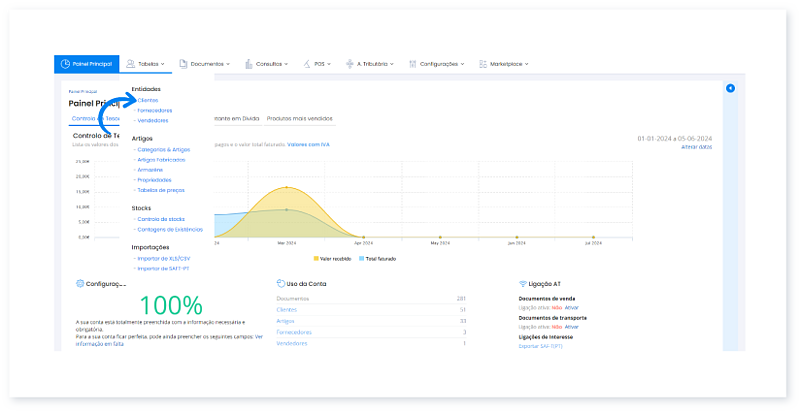The width and height of the screenshot is (800, 411).
Task: Select Clientes under Entidades
Action: (x=147, y=100)
